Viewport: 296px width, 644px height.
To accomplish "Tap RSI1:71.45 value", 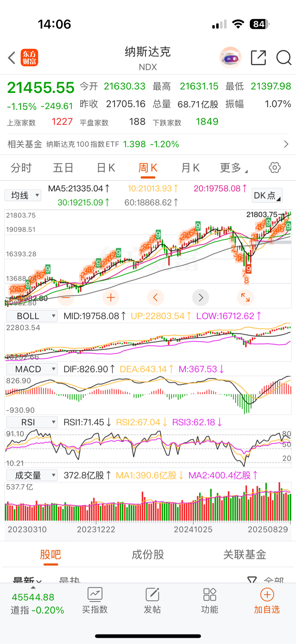I will point(87,422).
